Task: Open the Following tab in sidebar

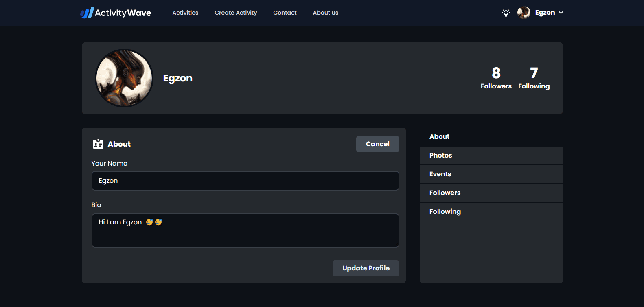Action: tap(491, 212)
